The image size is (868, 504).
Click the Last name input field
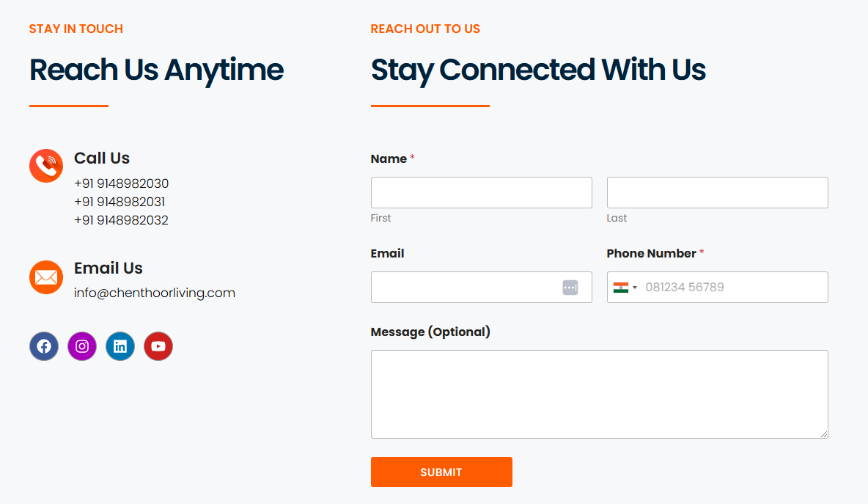[x=718, y=193]
